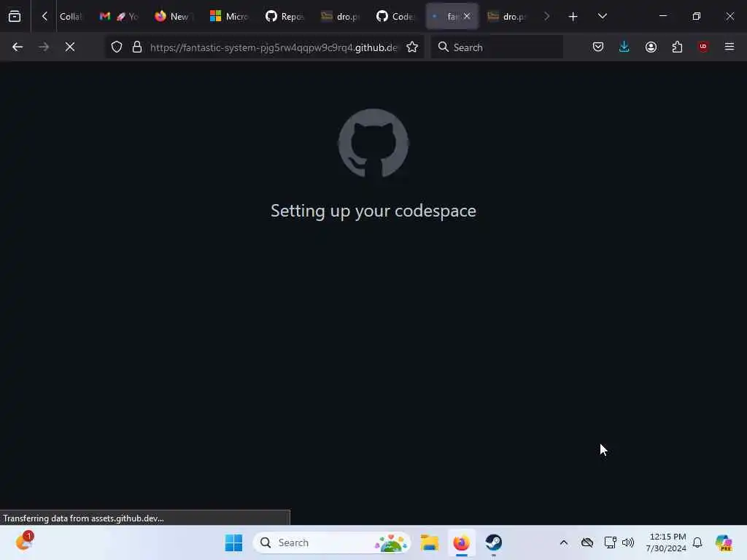747x560 pixels.
Task: Save page to Pocket
Action: (598, 47)
